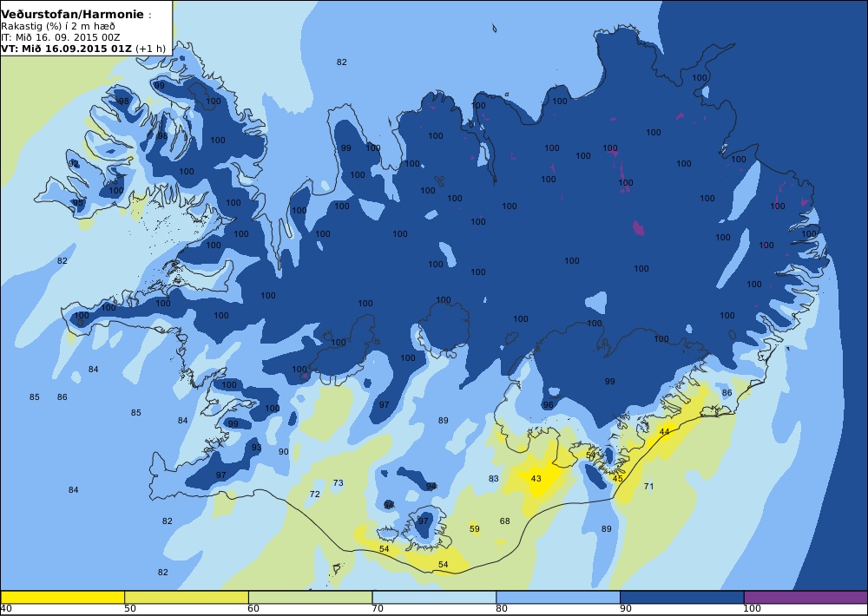Select the 'VT: Mið 16.09.2015 01Z (+1 h)' line
868x616 pixels.
point(83,48)
